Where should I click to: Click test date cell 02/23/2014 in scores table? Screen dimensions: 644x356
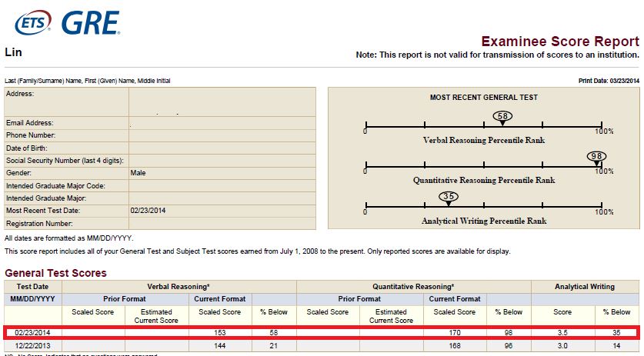[32, 333]
